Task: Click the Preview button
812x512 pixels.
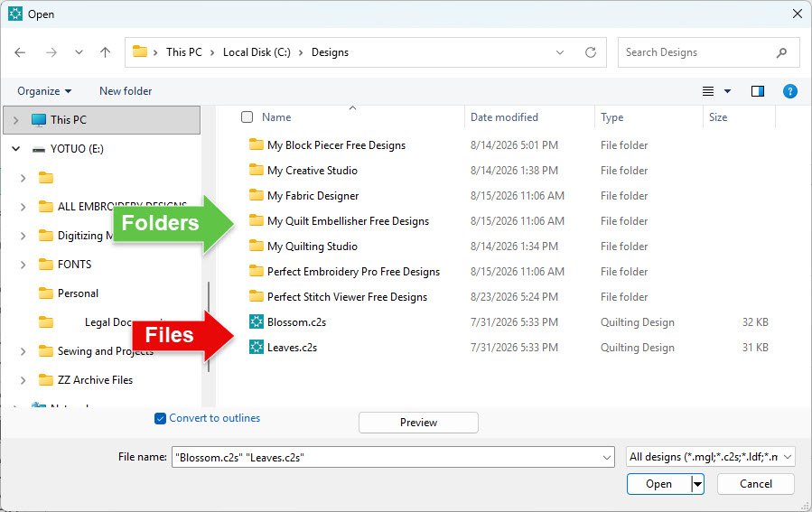Action: pyautogui.click(x=418, y=423)
